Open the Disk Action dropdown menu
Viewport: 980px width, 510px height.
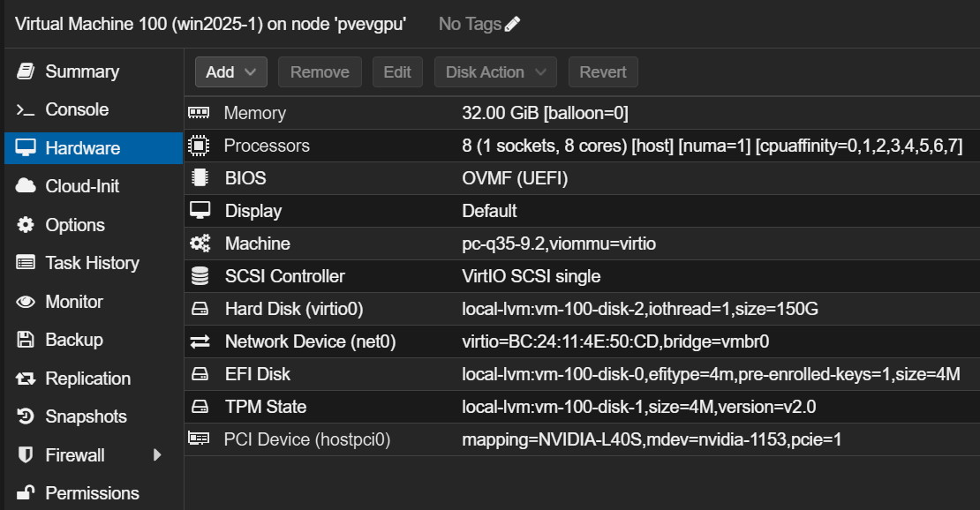click(x=495, y=72)
